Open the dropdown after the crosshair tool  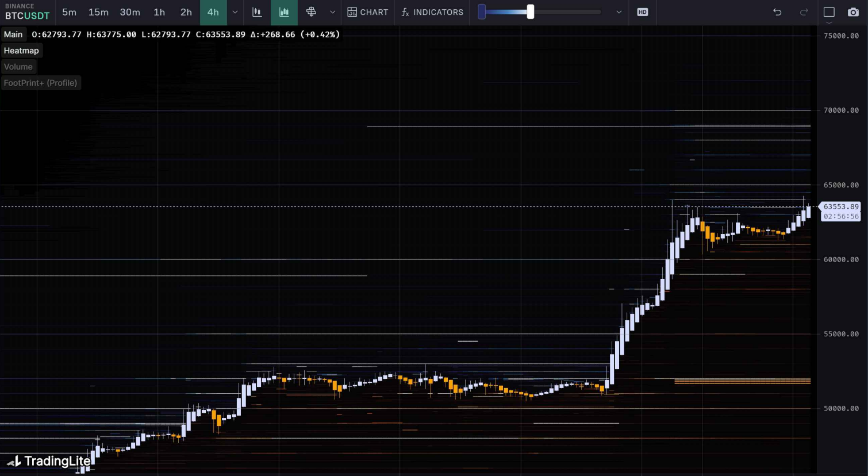(x=332, y=12)
